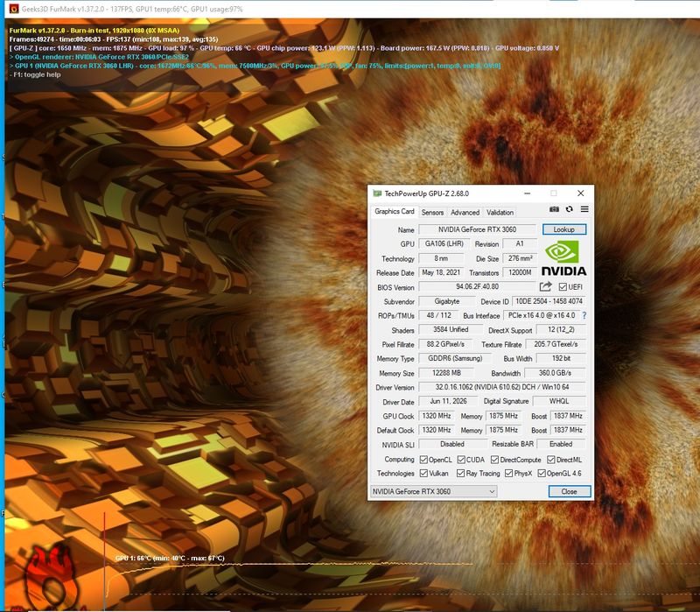Click the Texture Fillrate 205.7 GTexel/s value
The image size is (700, 612).
(x=556, y=344)
